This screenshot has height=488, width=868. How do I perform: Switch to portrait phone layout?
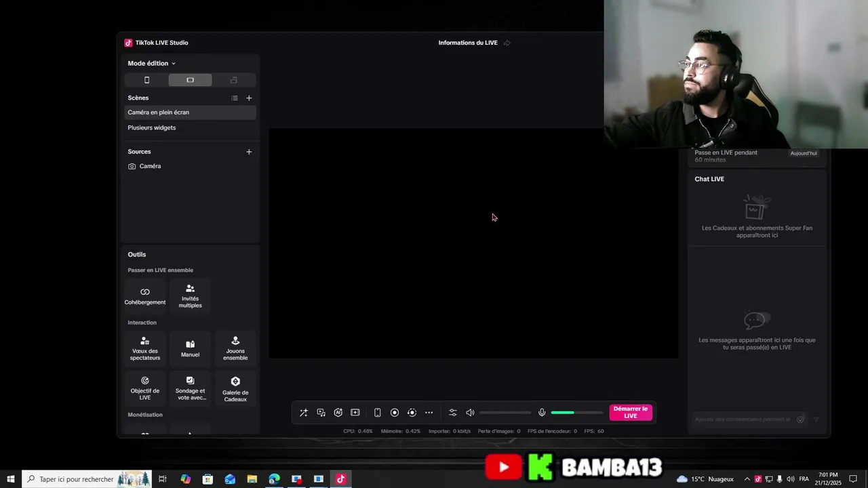pyautogui.click(x=146, y=80)
